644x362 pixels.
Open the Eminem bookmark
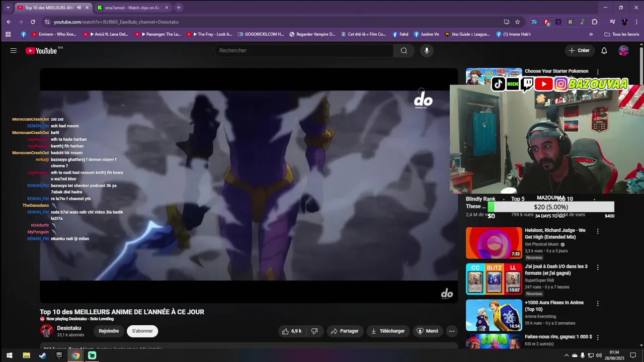click(54, 34)
